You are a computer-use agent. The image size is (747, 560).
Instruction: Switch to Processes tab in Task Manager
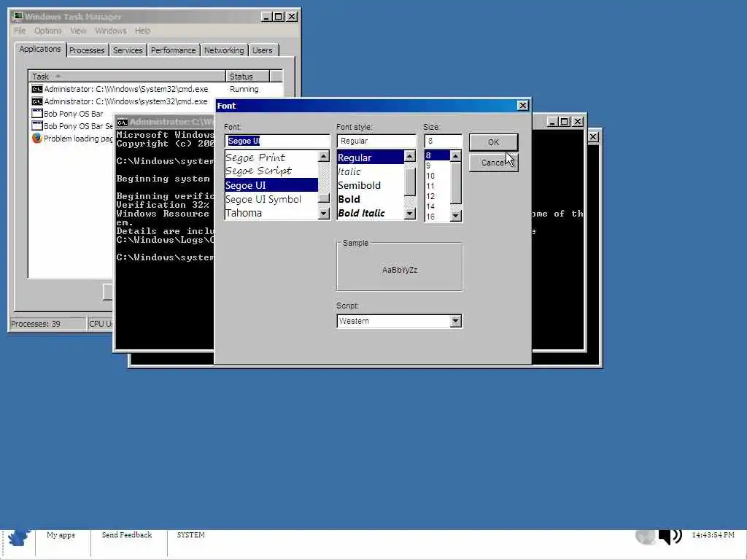(x=87, y=50)
